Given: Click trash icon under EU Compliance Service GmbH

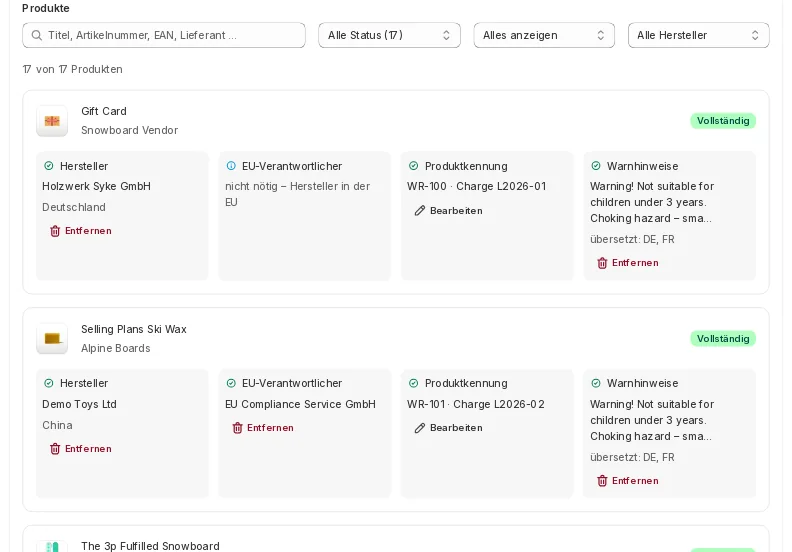Looking at the screenshot, I should tap(237, 428).
